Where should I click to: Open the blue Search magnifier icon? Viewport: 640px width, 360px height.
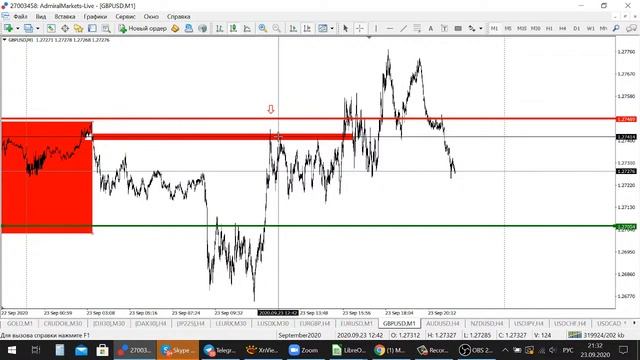pos(616,28)
